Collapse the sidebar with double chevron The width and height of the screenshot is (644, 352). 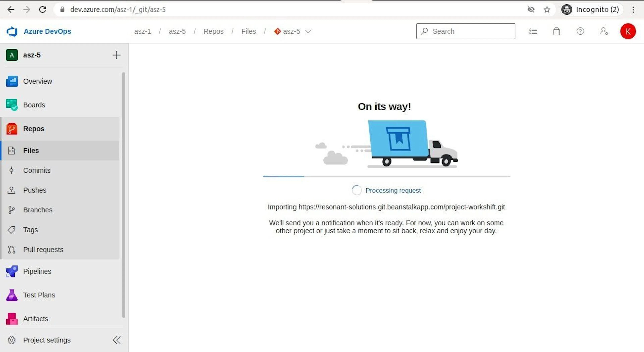[117, 340]
